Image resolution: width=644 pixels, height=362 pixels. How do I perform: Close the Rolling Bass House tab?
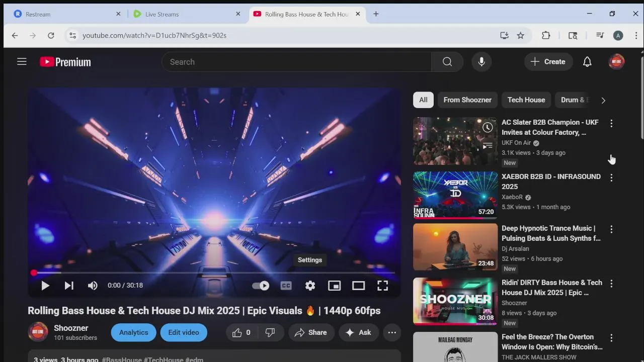(358, 14)
